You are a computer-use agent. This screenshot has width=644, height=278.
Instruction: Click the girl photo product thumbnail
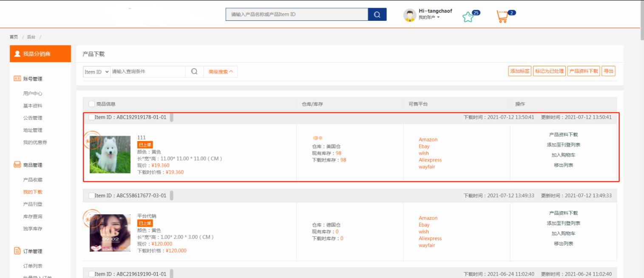pos(110,233)
